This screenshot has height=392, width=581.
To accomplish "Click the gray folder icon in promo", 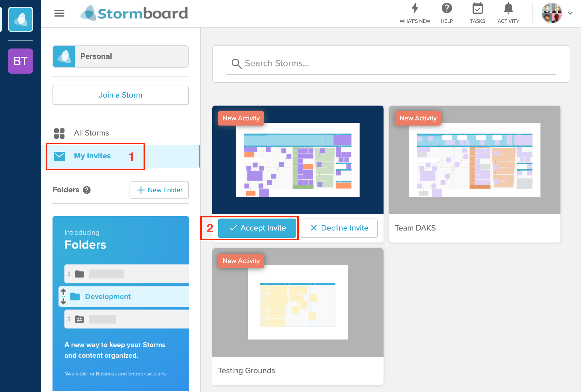I will [80, 274].
